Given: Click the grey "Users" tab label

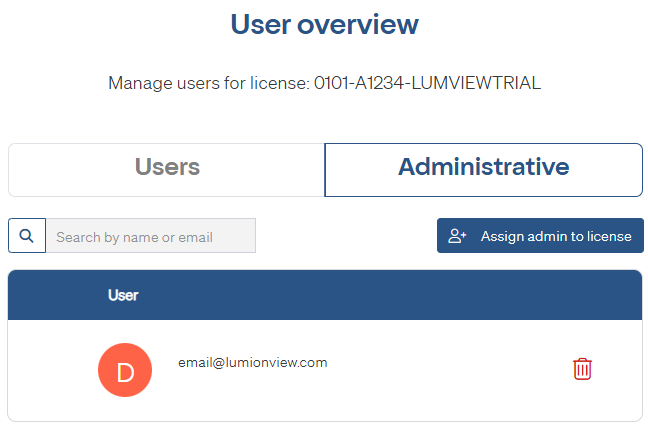Looking at the screenshot, I should [x=167, y=167].
